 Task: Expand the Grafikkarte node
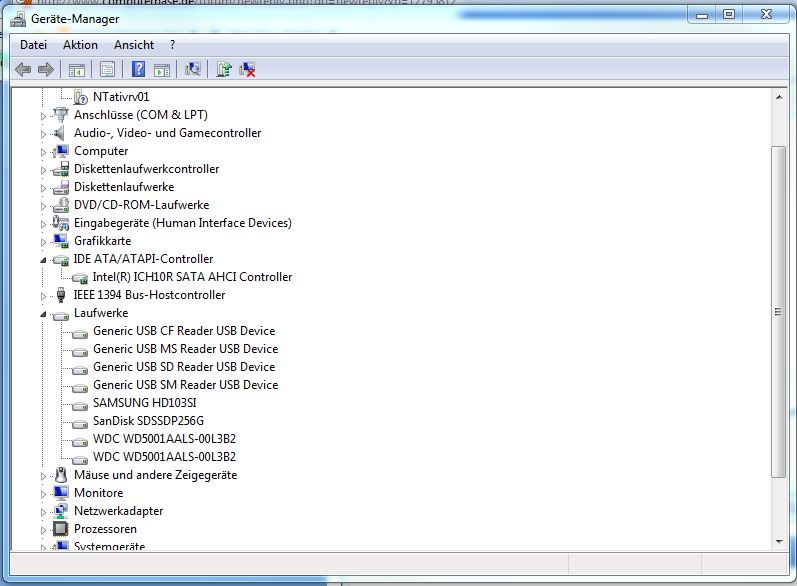coord(43,242)
